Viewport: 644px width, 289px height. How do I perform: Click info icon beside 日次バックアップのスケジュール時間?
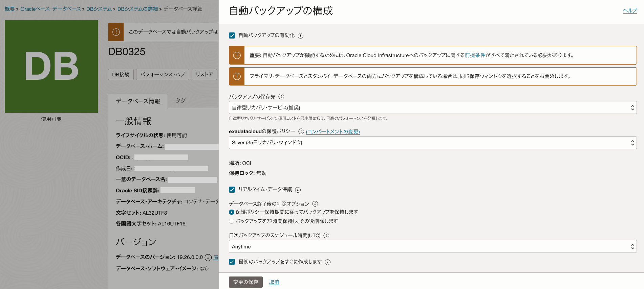(x=326, y=236)
